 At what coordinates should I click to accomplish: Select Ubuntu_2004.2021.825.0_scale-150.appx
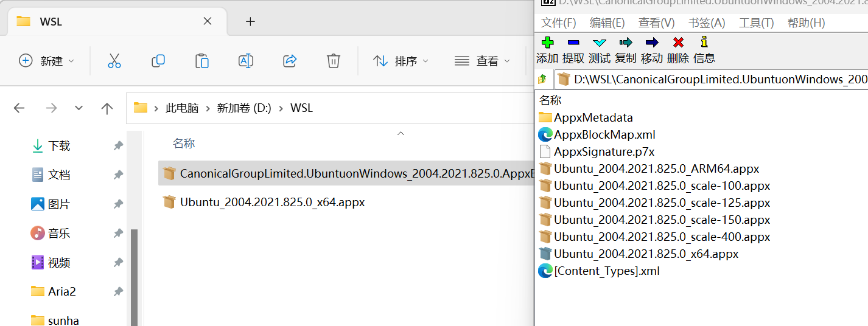654,220
